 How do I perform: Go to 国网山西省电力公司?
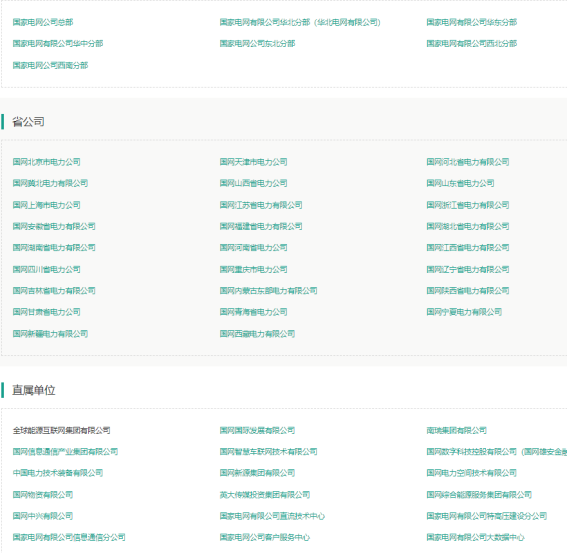[x=254, y=183]
